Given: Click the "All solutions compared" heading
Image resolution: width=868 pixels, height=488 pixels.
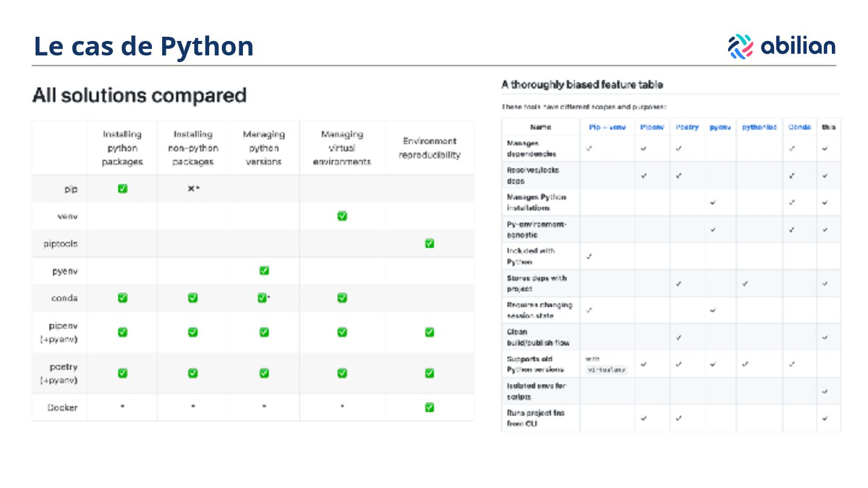Looking at the screenshot, I should 139,95.
